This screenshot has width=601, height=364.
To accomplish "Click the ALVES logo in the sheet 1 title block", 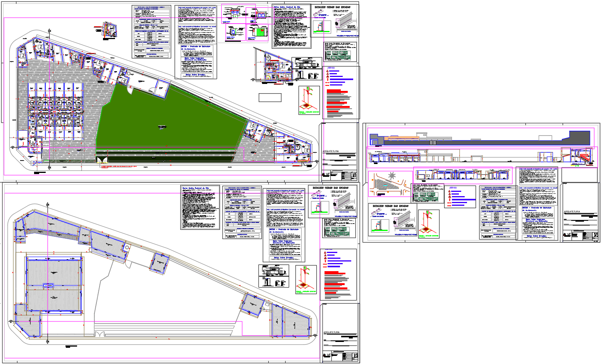I will [326, 175].
